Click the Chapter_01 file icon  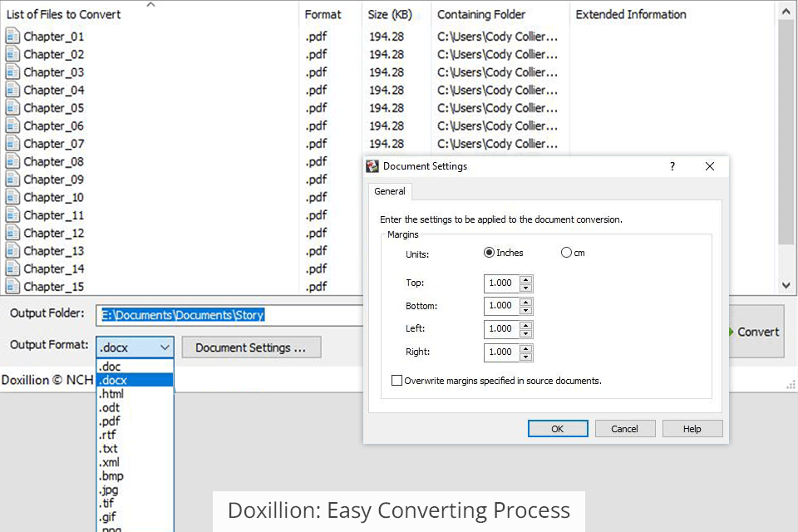pos(12,36)
